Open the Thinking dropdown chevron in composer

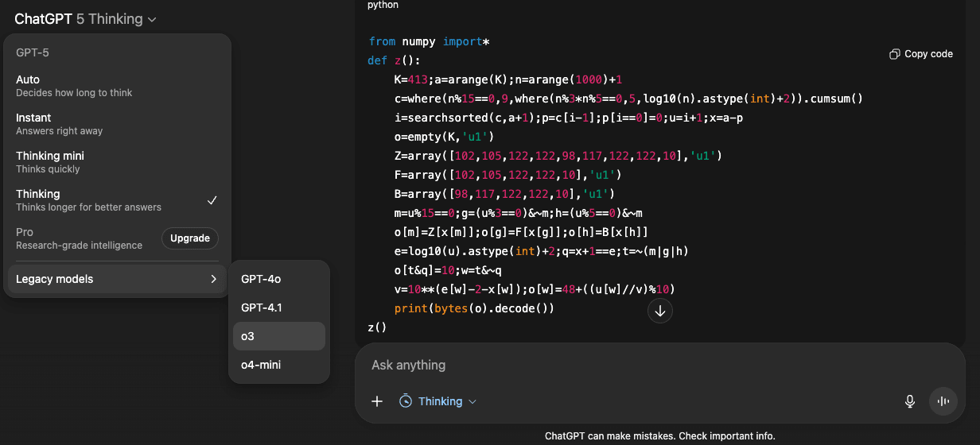(x=472, y=402)
